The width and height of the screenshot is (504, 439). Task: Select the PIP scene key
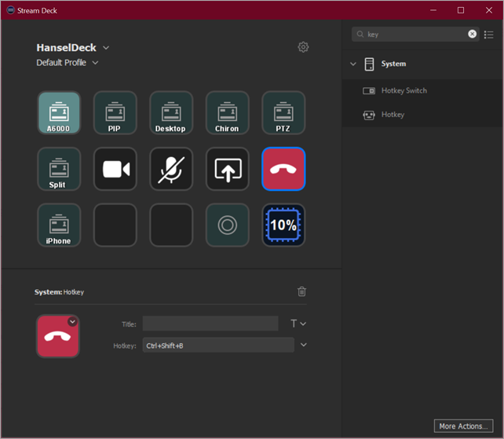click(115, 113)
